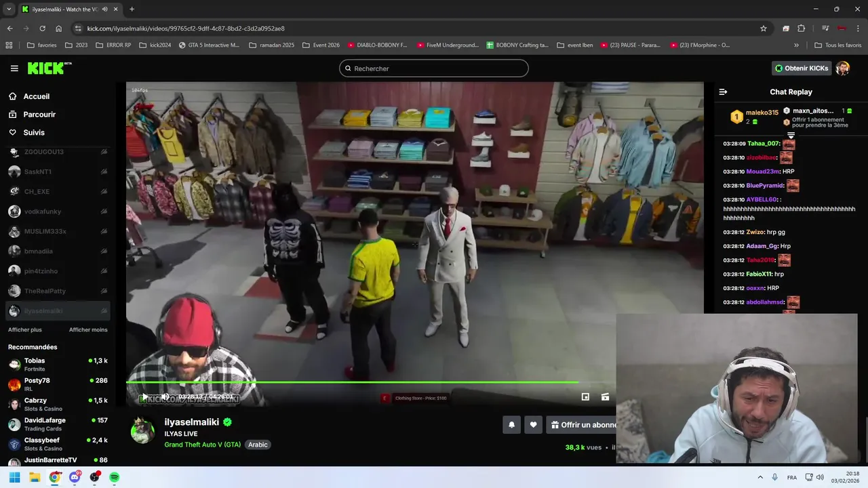Click chat user FabioX11
Image resolution: width=868 pixels, height=488 pixels.
coord(759,274)
